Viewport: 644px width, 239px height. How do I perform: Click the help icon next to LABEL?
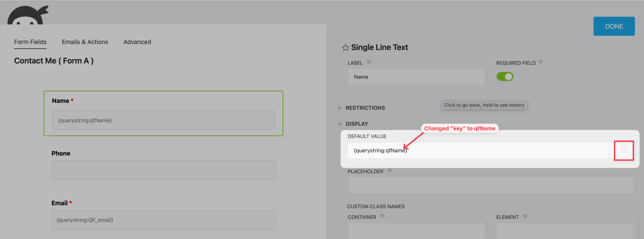369,62
